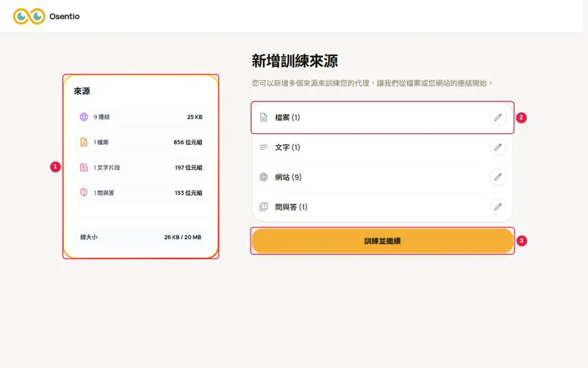Click orange file icon next to 1 檔案
The height and width of the screenshot is (368, 588).
(84, 142)
